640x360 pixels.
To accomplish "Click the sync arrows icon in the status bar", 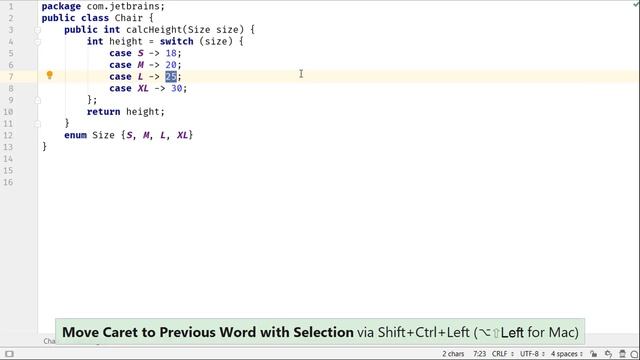I will coord(608,354).
